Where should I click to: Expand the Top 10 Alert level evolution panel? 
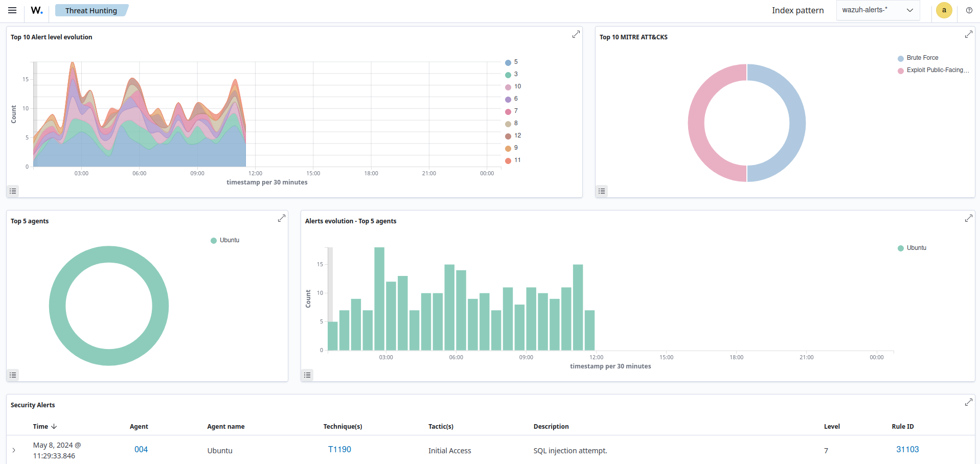pyautogui.click(x=576, y=34)
